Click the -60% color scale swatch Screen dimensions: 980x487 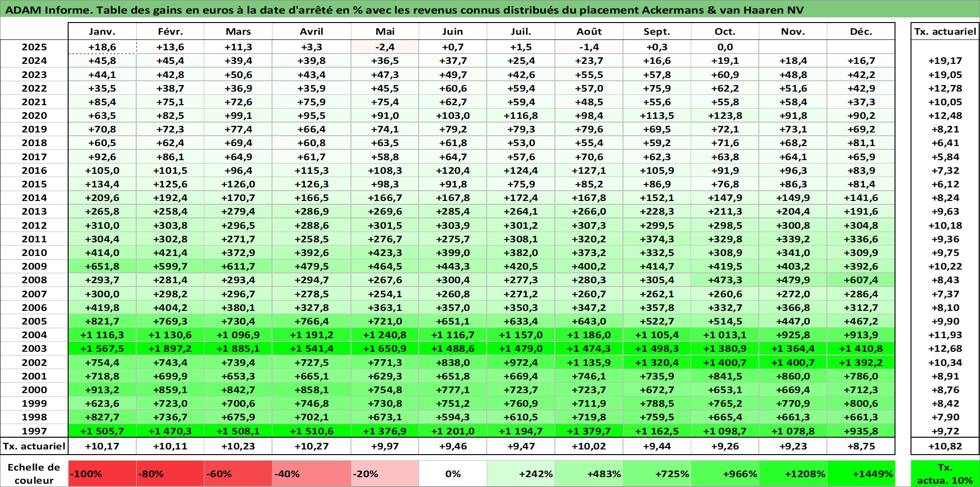coord(238,473)
